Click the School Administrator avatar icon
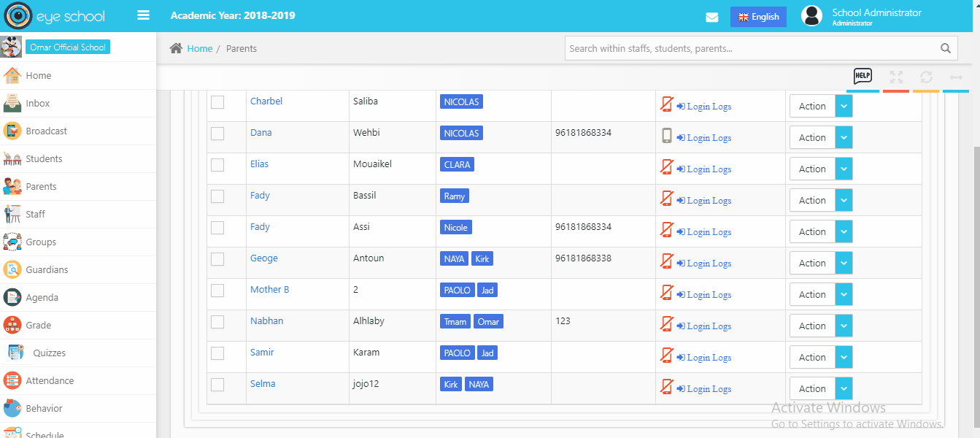The image size is (980, 438). click(811, 16)
